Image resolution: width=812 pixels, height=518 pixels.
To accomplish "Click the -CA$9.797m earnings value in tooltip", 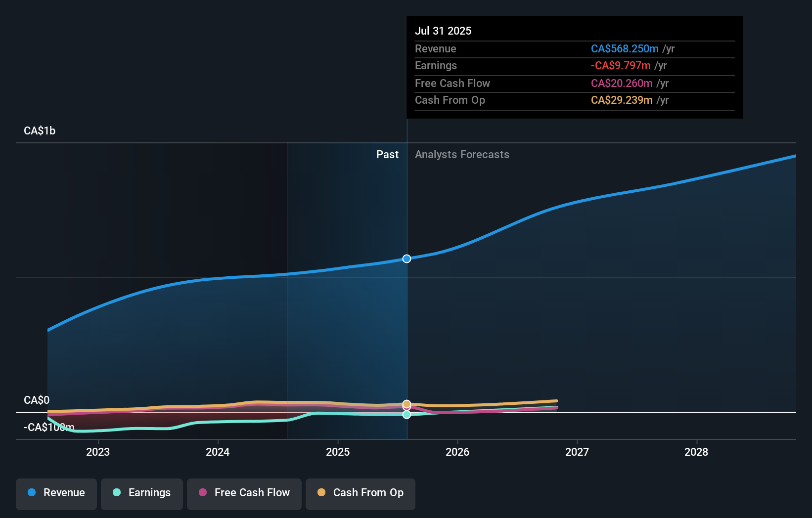I will click(621, 66).
